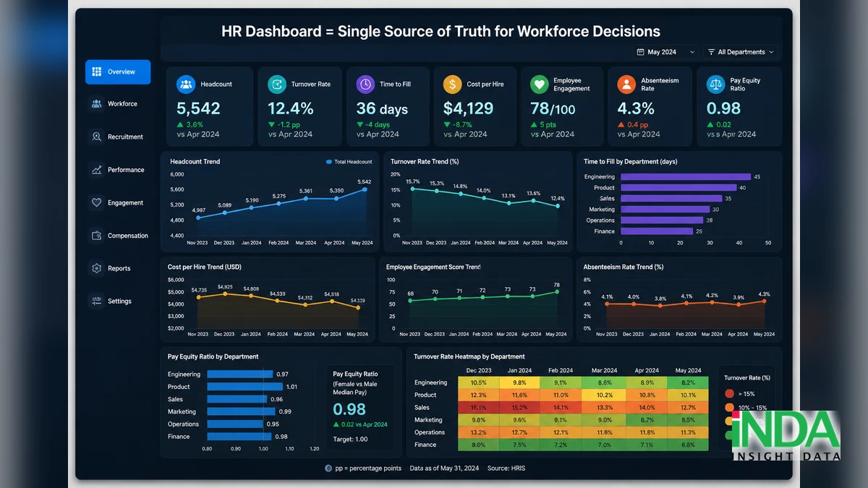Open the All Departments filter dropdown

(x=741, y=52)
